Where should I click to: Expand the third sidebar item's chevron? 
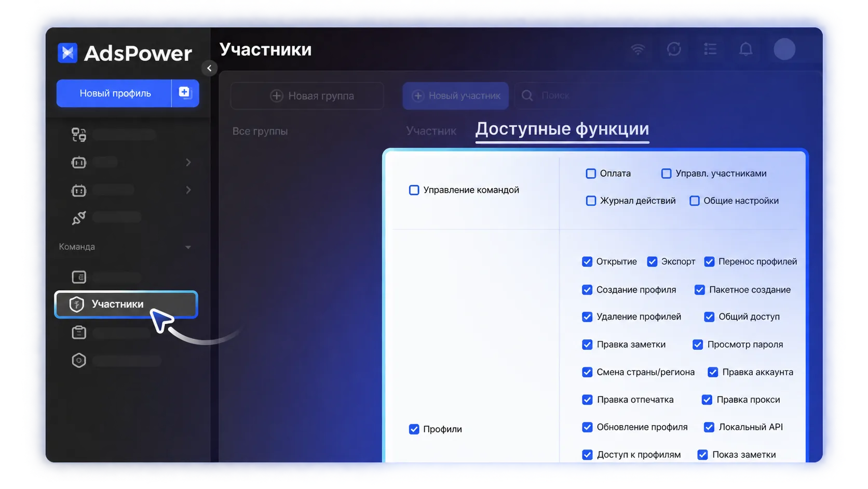[x=188, y=190]
